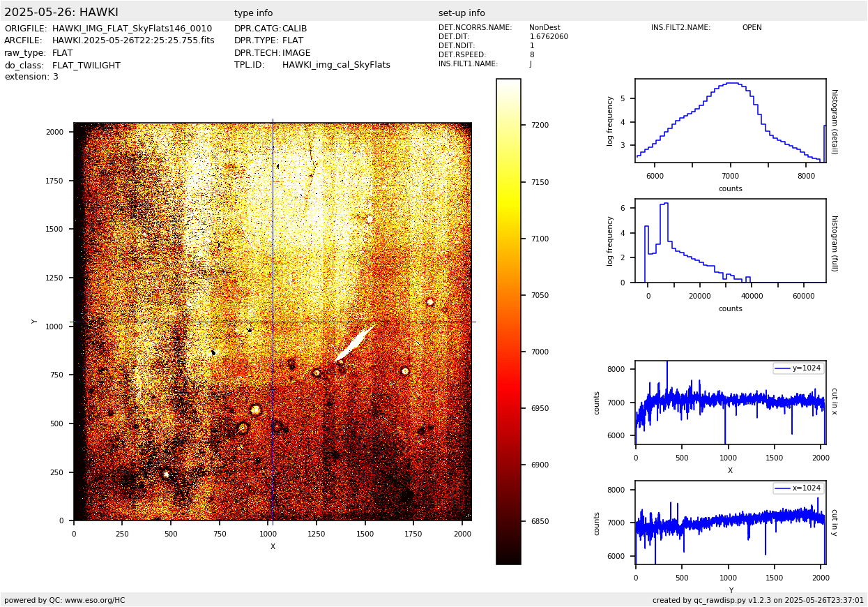
Task: Select the 'set-up info' header
Action: 462,13
